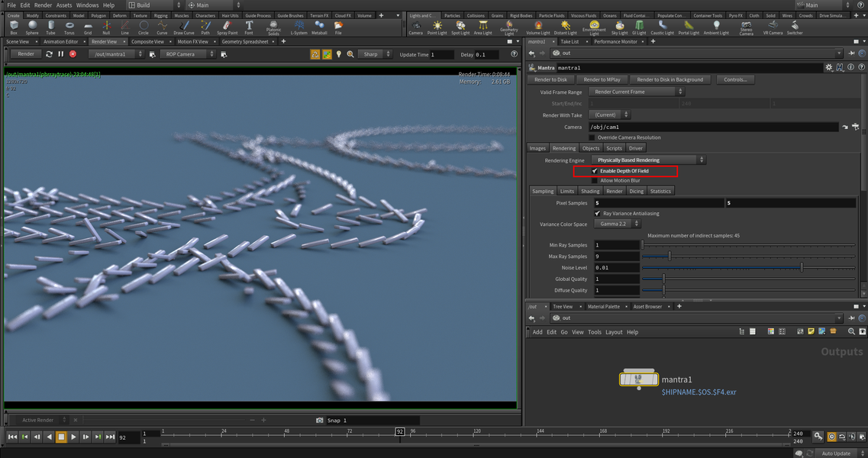The image size is (868, 458).
Task: Toggle the light bulb icon in render toolbar
Action: [339, 54]
